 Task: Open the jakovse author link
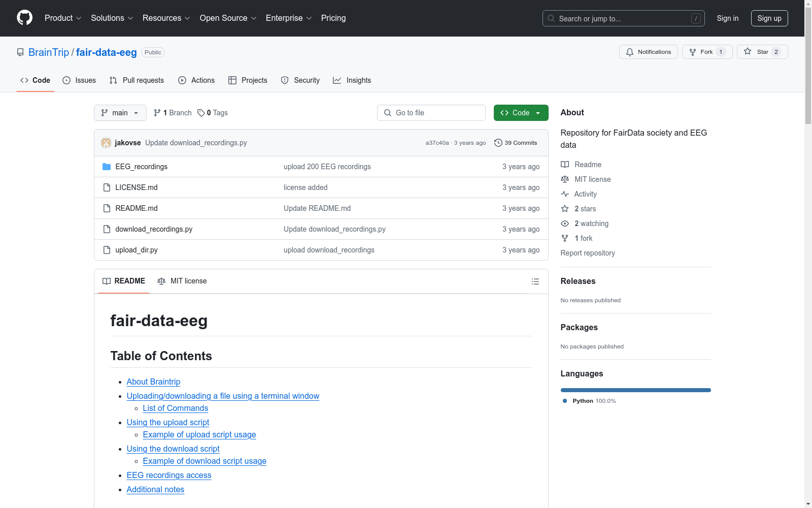[x=128, y=143]
